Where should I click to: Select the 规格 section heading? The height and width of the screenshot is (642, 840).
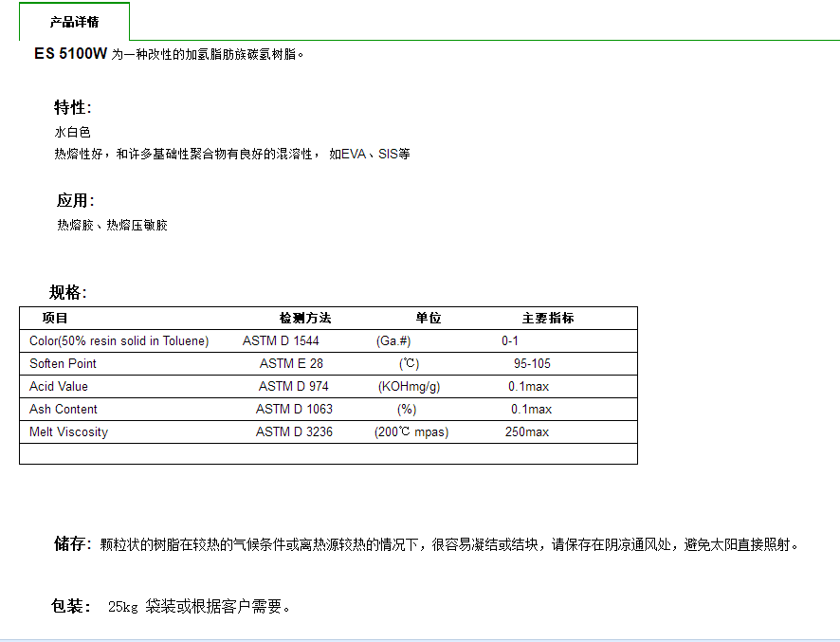(x=67, y=292)
